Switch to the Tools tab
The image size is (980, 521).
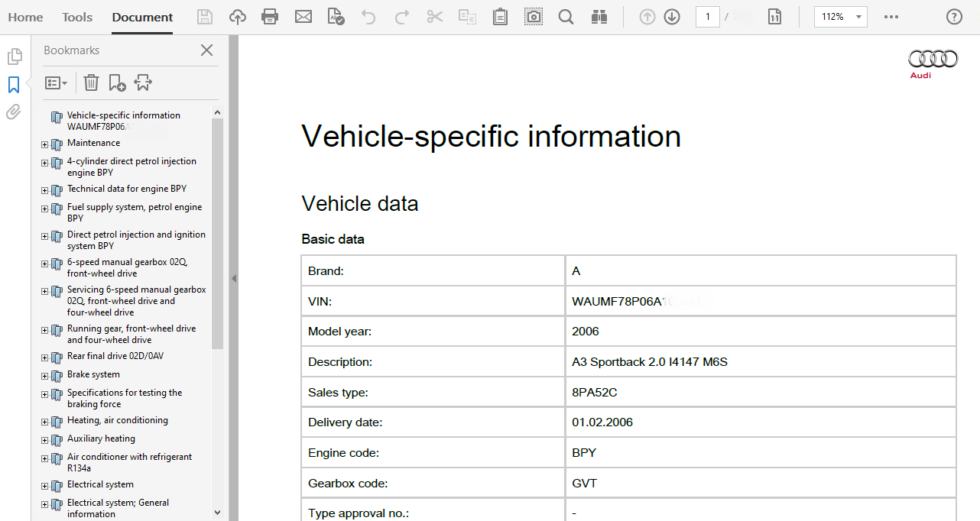coord(77,17)
